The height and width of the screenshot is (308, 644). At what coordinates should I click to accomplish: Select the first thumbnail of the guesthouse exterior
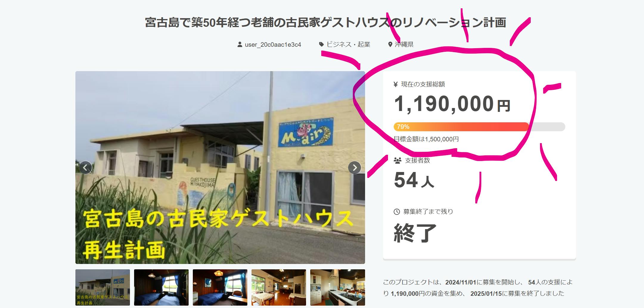coord(103,287)
